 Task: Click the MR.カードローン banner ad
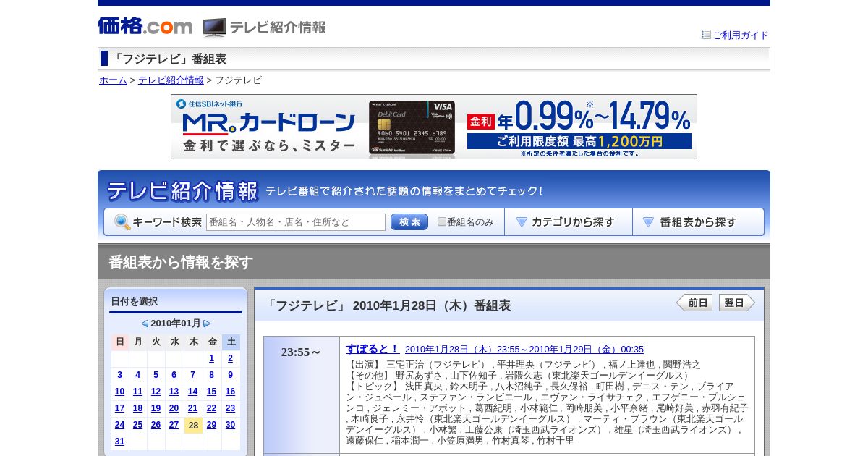point(434,127)
